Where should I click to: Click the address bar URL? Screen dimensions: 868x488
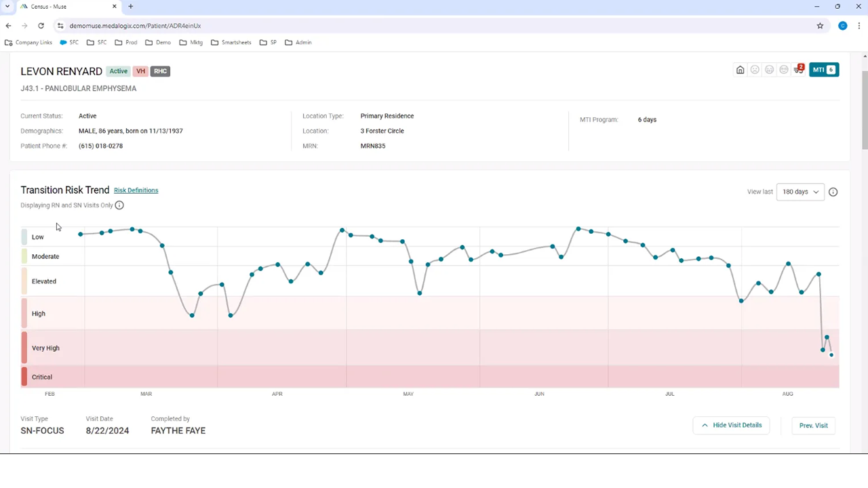pos(135,26)
